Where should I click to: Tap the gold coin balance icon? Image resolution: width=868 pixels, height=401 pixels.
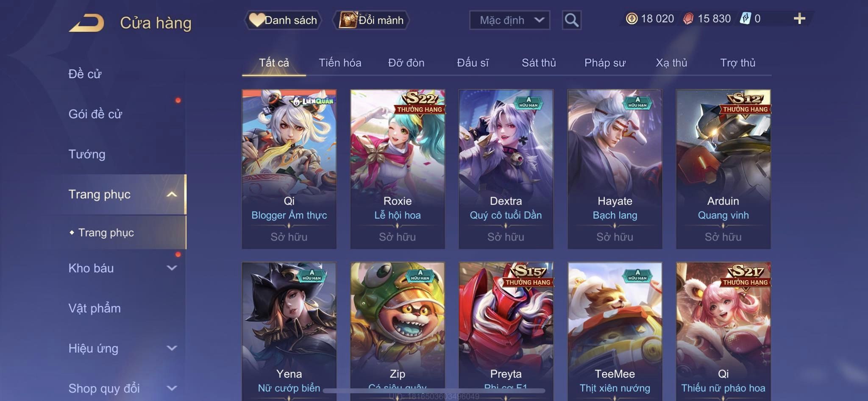click(x=632, y=19)
